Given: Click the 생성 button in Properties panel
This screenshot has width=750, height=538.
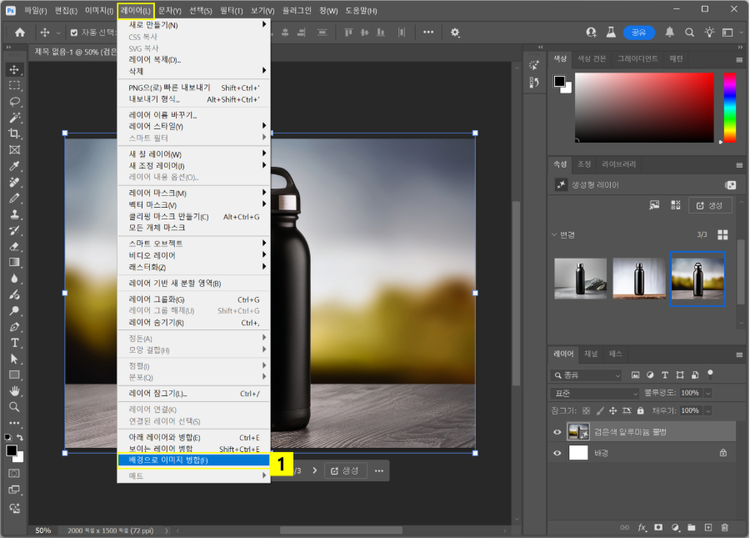Looking at the screenshot, I should point(710,205).
